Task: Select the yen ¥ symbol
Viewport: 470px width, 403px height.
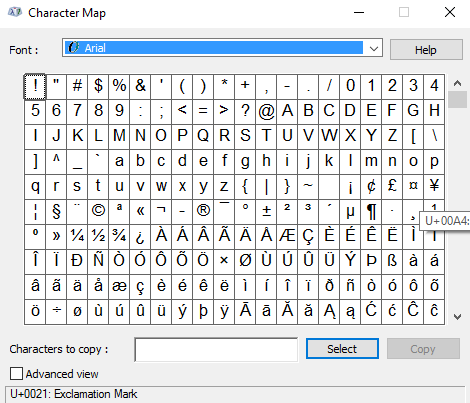Action: 434,187
